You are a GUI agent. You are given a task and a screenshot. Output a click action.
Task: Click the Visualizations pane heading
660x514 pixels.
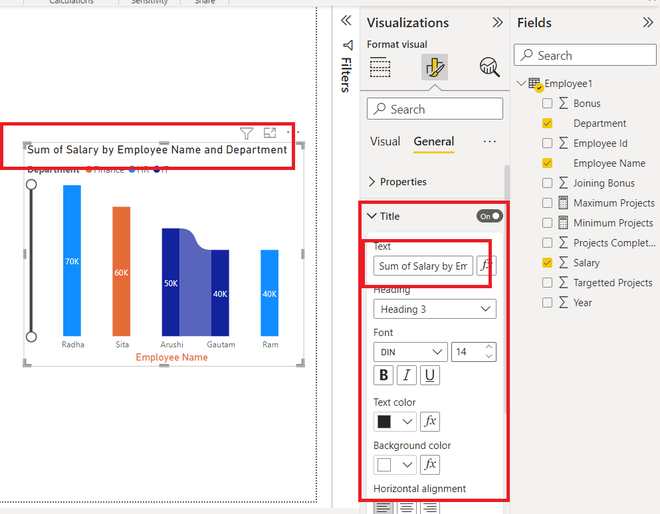click(407, 22)
